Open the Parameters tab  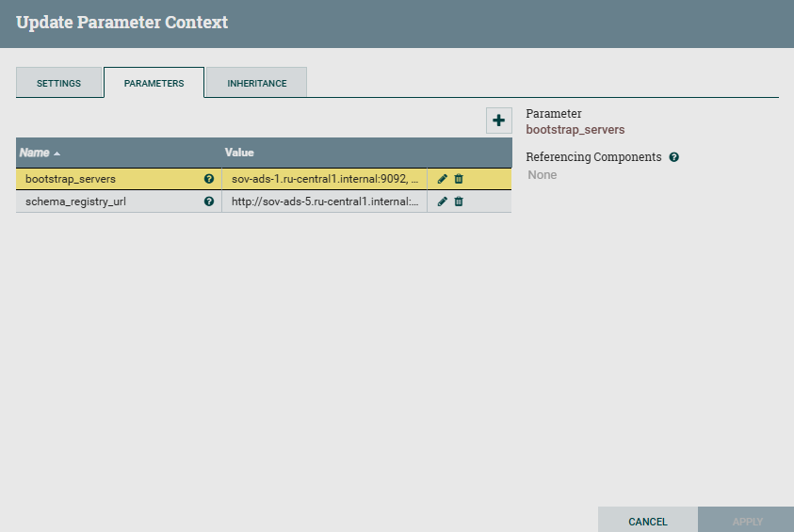coord(154,83)
